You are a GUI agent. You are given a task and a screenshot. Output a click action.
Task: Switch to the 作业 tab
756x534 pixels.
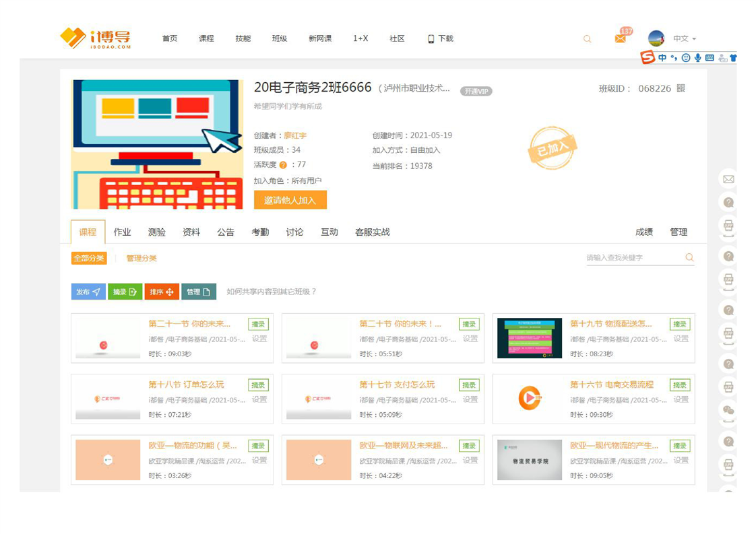(x=122, y=232)
